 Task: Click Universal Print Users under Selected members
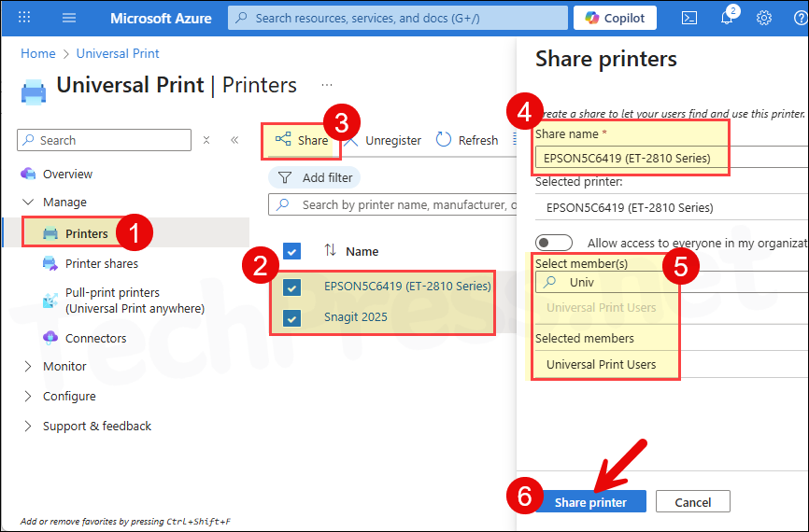coord(601,364)
